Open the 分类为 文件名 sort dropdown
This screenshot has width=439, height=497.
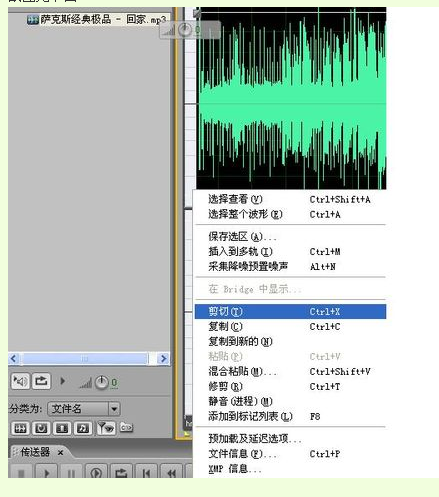(x=83, y=408)
